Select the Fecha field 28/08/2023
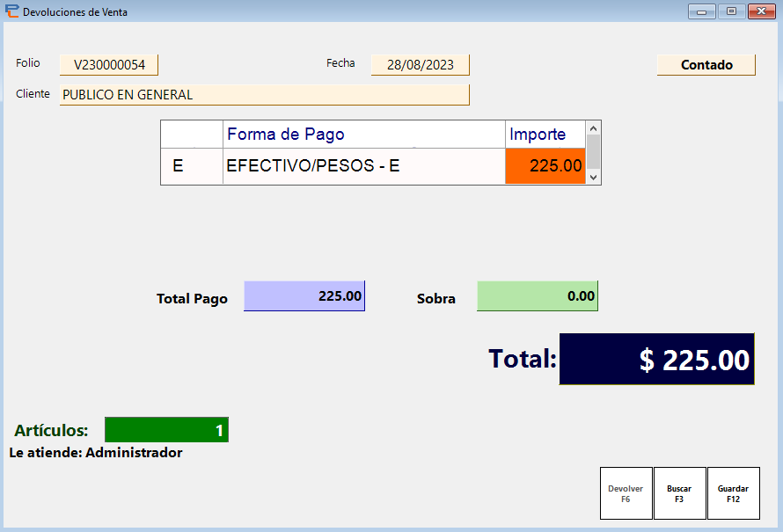This screenshot has width=783, height=532. (x=420, y=65)
